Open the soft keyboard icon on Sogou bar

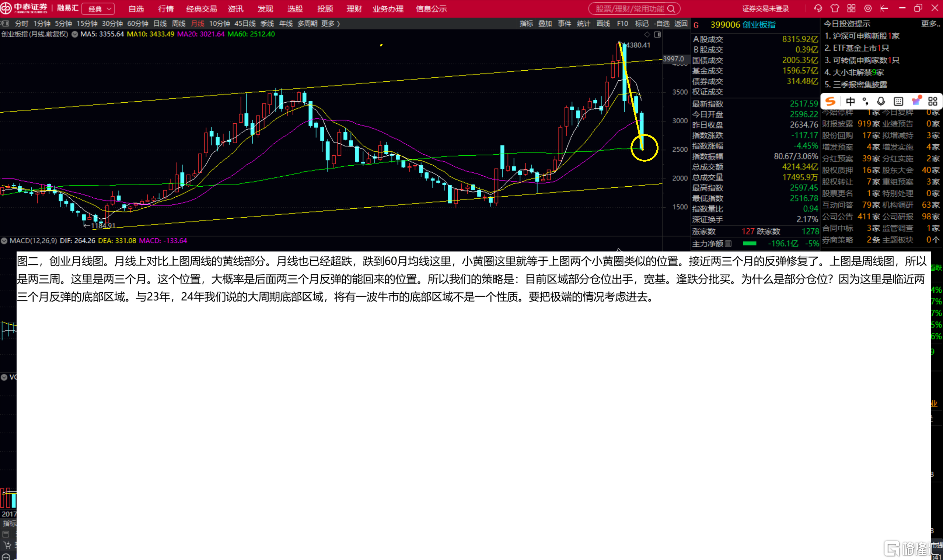(898, 101)
